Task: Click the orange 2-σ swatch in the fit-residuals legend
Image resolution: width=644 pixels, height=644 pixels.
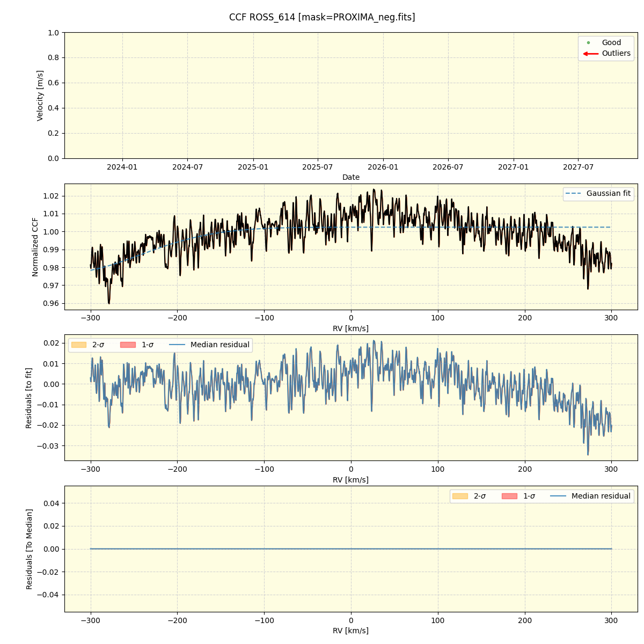Action: tap(79, 345)
